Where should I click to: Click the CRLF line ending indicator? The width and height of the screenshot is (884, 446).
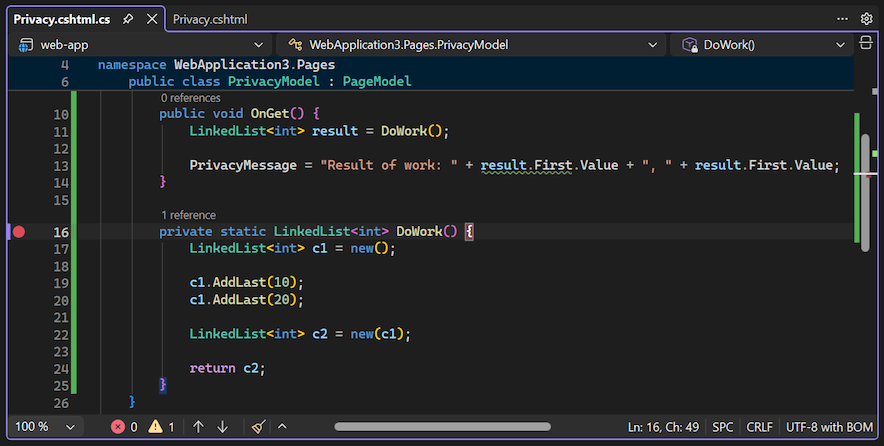(x=759, y=427)
